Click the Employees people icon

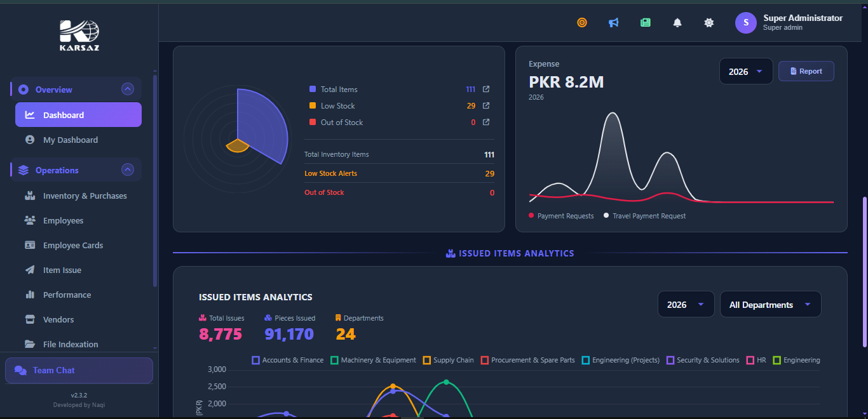(x=30, y=220)
